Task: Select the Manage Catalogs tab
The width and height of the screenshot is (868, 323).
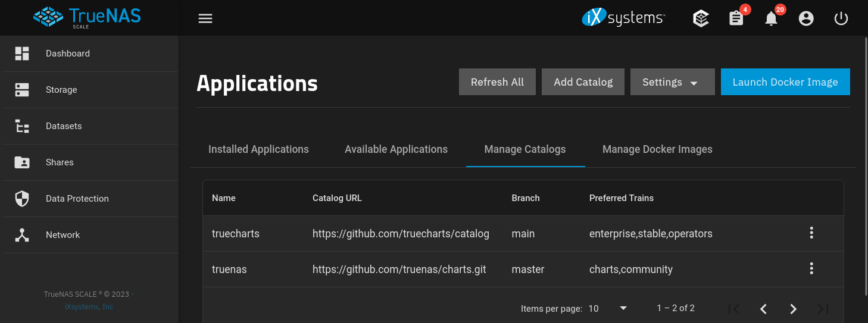Action: tap(525, 149)
